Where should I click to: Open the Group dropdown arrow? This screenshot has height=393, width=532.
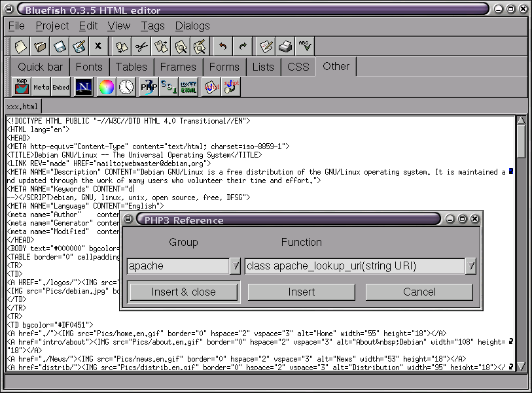[x=235, y=266]
